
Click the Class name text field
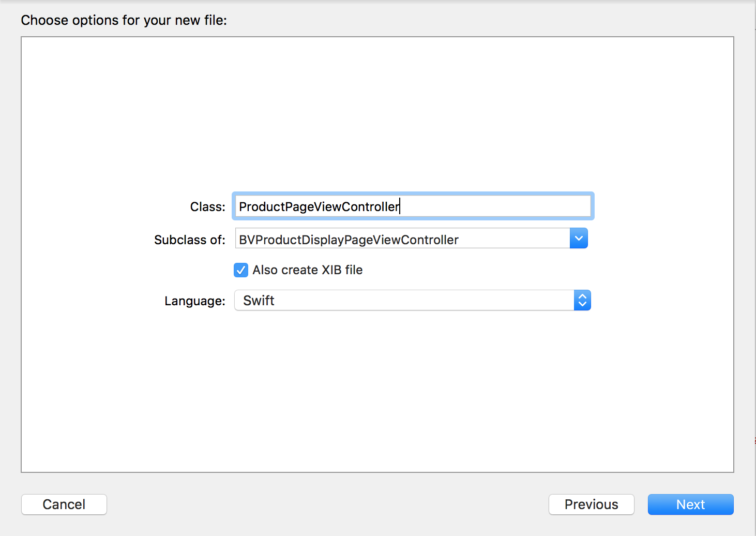[413, 206]
